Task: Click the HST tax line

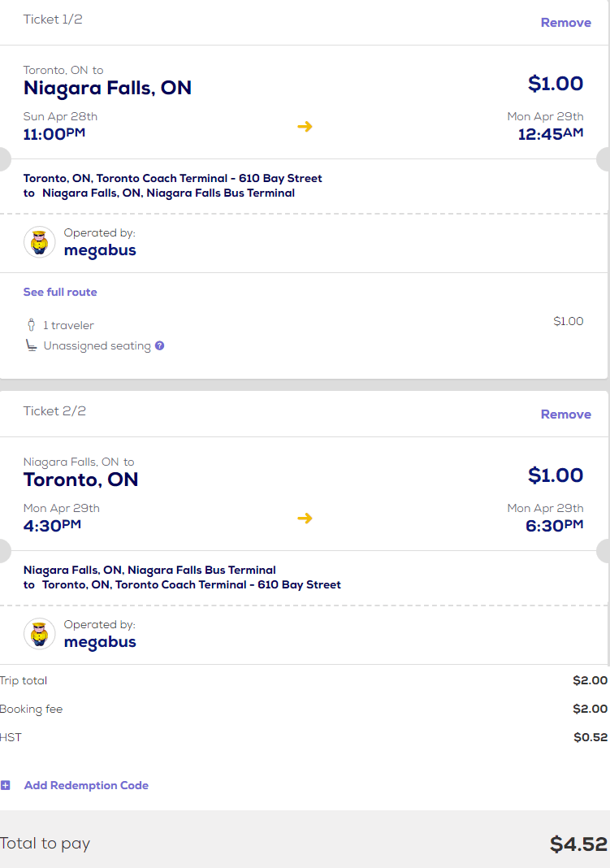Action: click(11, 738)
